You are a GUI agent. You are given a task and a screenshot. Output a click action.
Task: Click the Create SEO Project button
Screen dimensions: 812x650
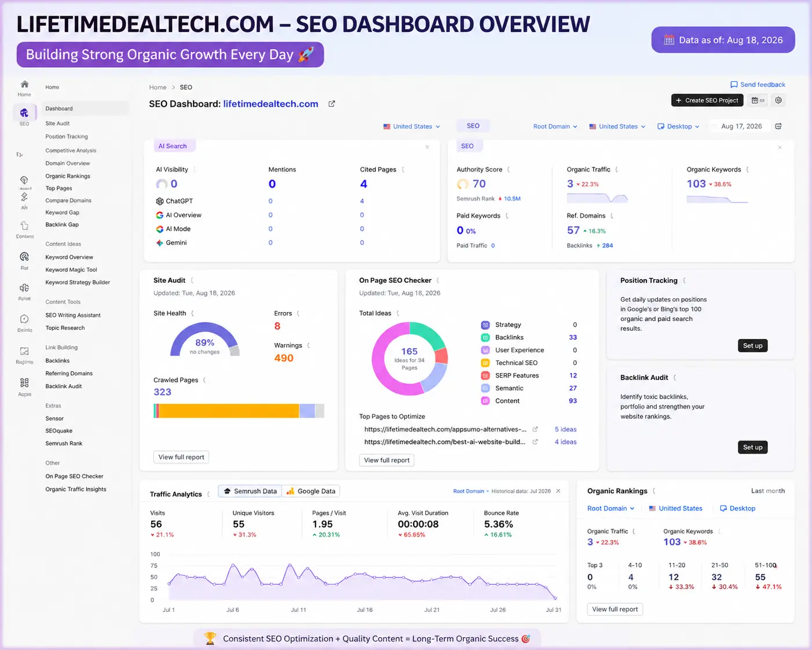[708, 100]
